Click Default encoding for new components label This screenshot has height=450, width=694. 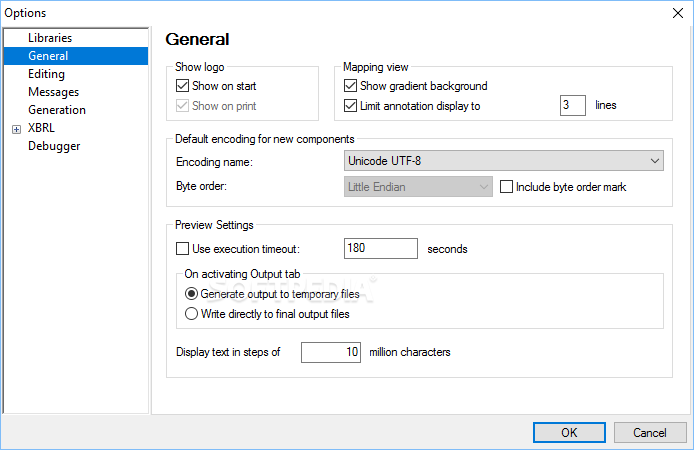pos(265,139)
